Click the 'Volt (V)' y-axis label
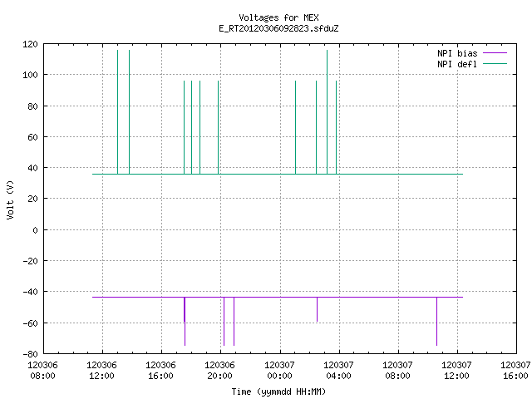The width and height of the screenshot is (532, 399). [x=10, y=199]
